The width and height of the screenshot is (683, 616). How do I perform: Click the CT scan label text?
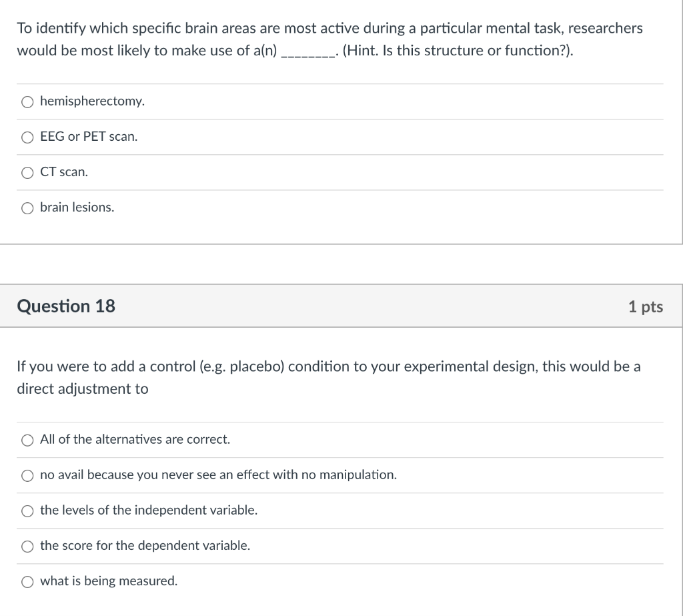coord(64,172)
